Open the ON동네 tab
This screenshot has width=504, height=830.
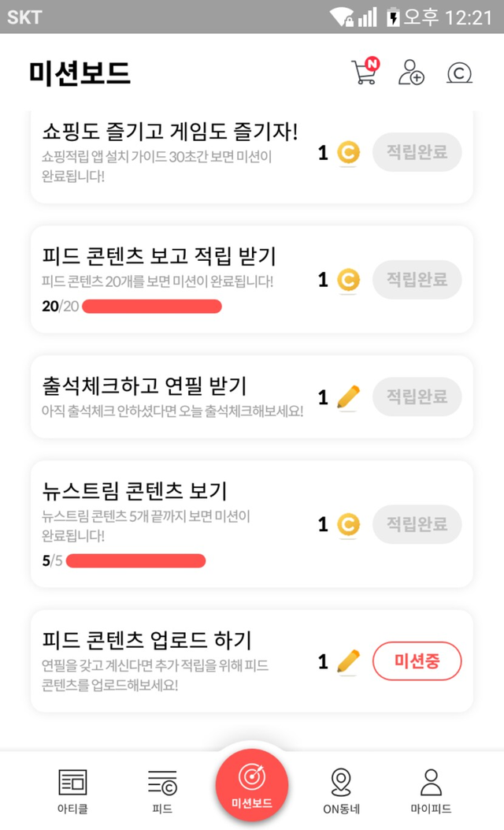point(341,791)
